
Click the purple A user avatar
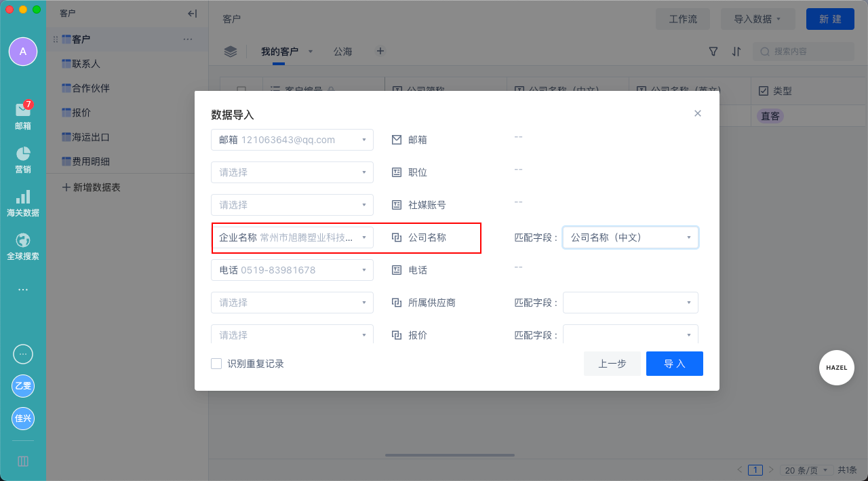click(23, 52)
